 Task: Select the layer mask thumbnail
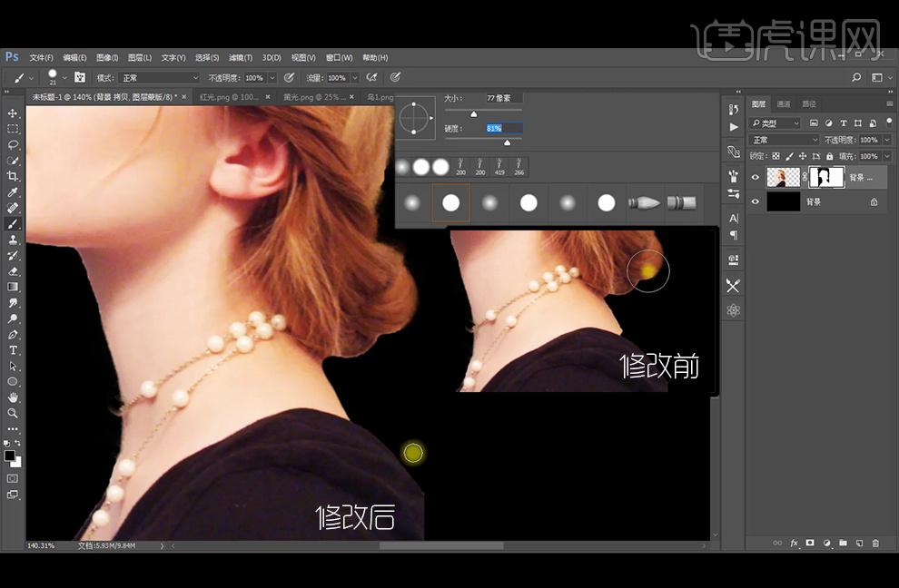(826, 178)
